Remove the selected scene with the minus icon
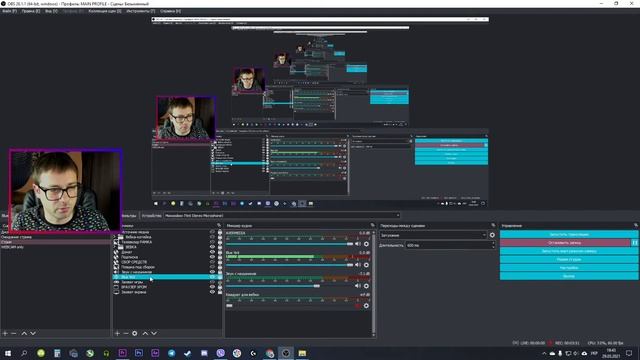The width and height of the screenshot is (640, 360). pos(14,333)
